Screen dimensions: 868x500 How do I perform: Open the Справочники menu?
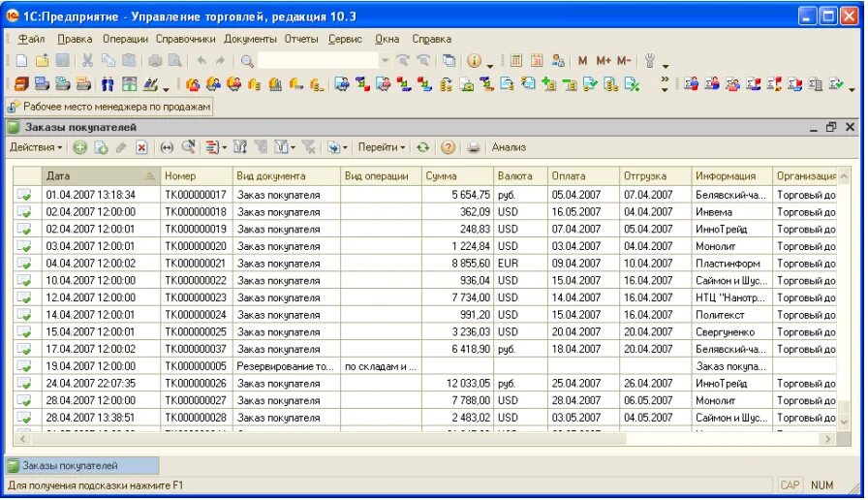point(185,39)
